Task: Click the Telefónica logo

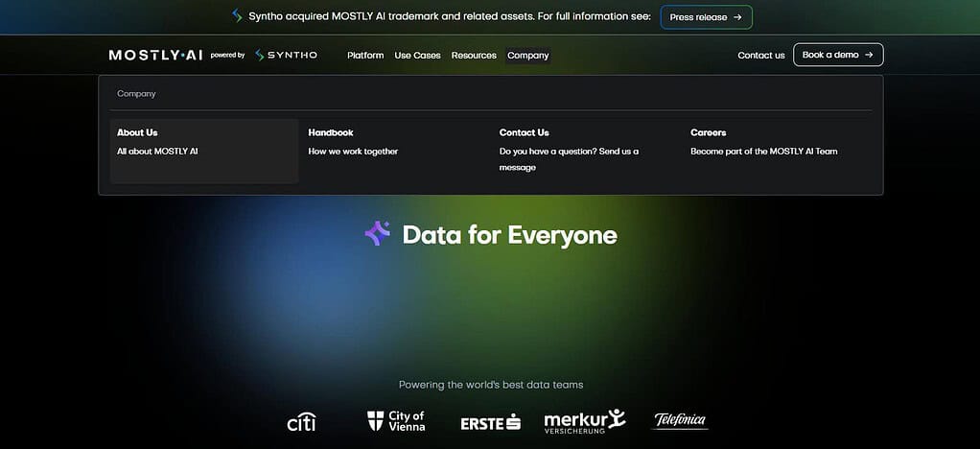Action: pos(681,420)
